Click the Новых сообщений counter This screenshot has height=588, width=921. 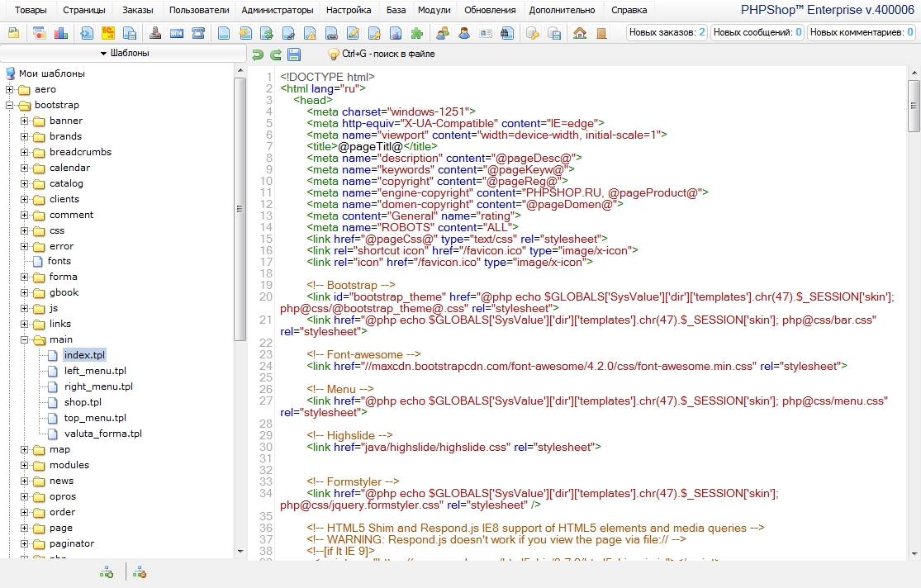(x=757, y=32)
